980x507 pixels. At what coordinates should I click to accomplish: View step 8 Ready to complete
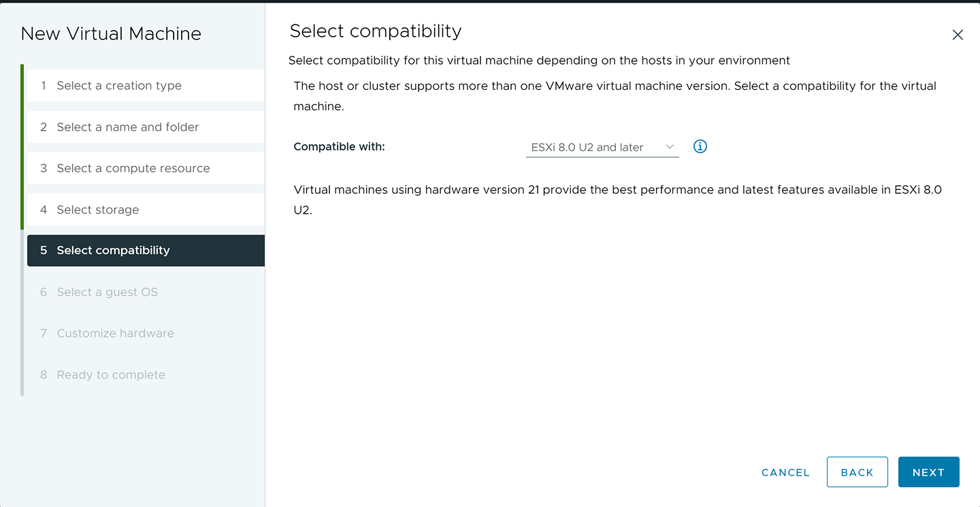(x=112, y=374)
